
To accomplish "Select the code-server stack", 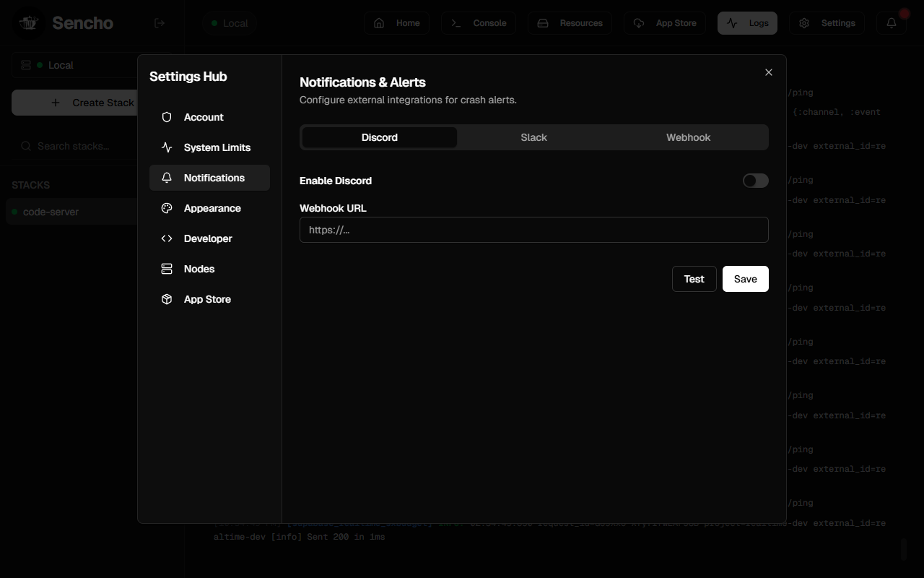I will (71, 212).
